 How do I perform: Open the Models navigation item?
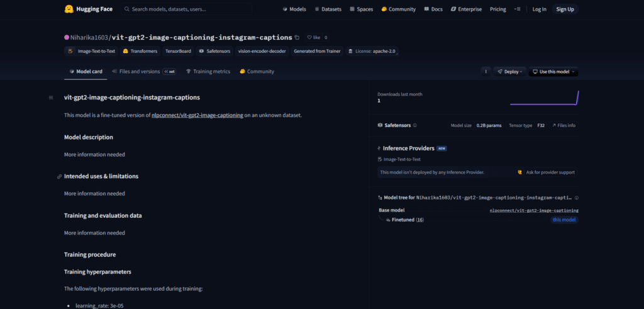click(x=294, y=9)
